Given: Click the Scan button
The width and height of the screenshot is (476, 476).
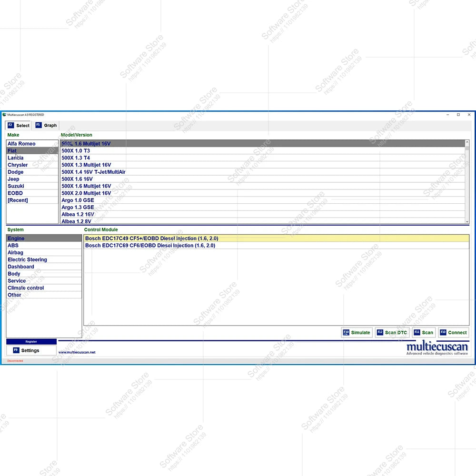Looking at the screenshot, I should pyautogui.click(x=424, y=332).
